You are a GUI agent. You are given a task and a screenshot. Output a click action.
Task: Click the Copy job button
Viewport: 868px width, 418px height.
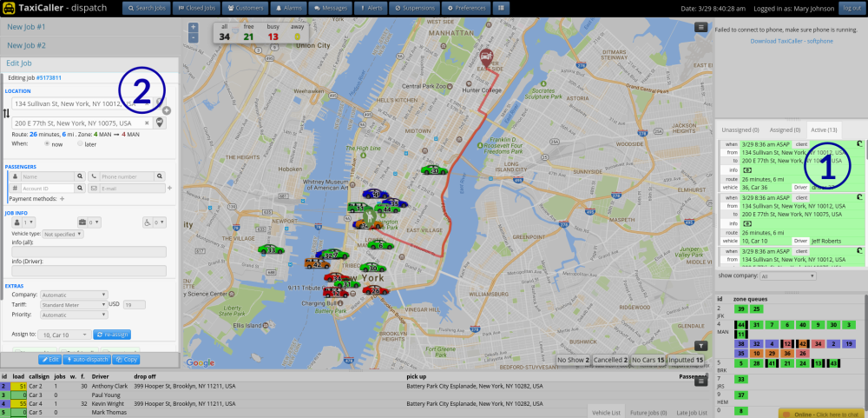point(126,359)
